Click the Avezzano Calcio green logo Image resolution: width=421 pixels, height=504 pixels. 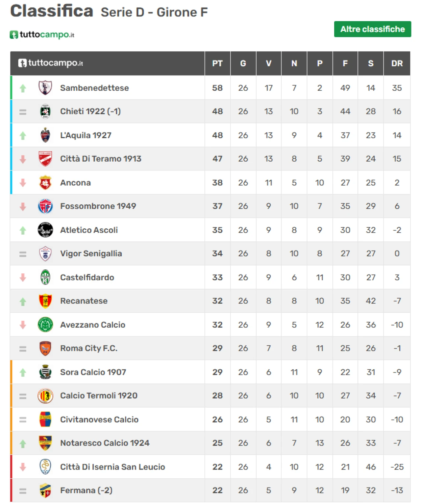tap(45, 325)
